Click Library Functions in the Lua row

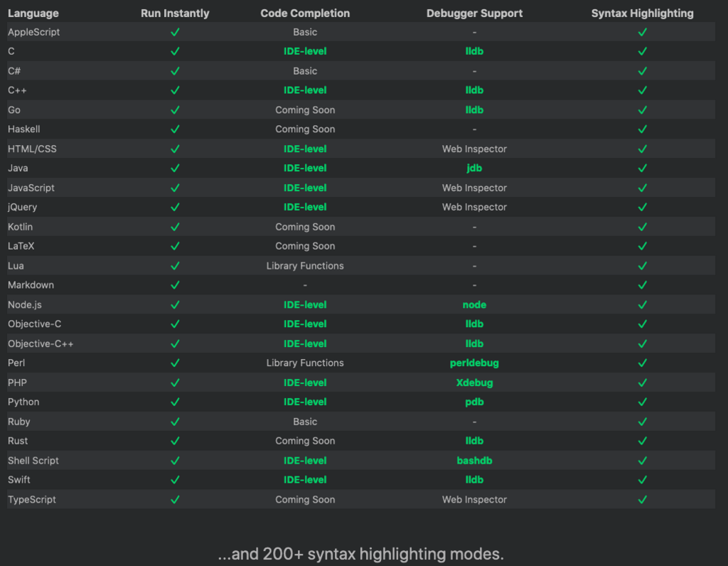click(x=305, y=266)
